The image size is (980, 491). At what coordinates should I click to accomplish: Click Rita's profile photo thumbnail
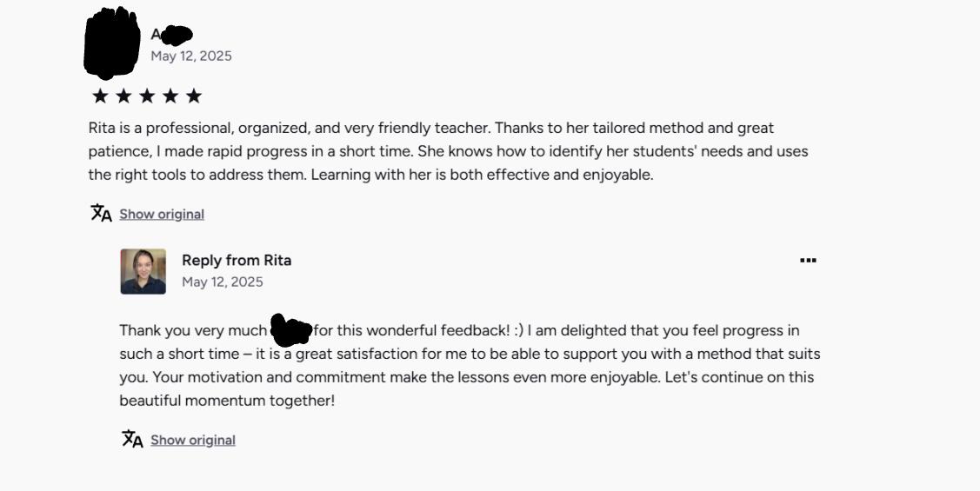pyautogui.click(x=143, y=271)
